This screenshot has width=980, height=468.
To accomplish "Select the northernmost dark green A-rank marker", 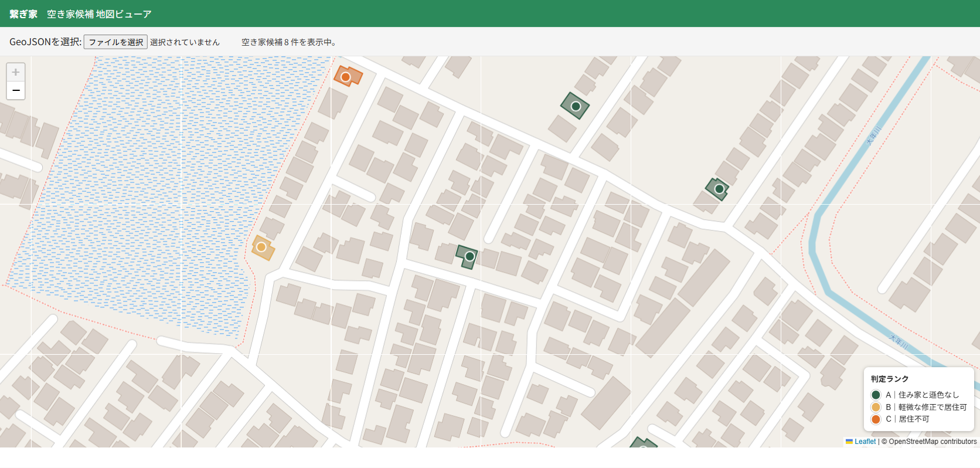I will point(576,106).
